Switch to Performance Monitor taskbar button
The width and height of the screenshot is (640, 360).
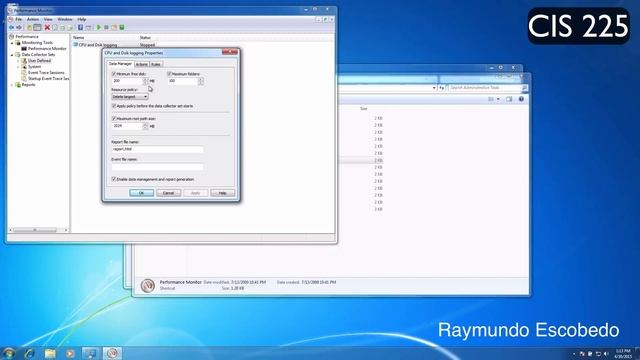click(x=112, y=353)
